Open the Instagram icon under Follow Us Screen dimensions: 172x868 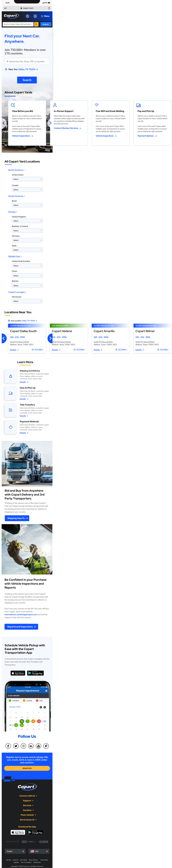point(23,746)
